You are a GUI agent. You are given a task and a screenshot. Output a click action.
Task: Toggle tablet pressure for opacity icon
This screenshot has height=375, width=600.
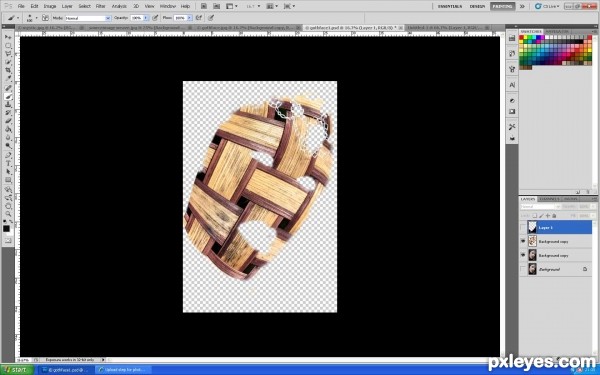point(155,18)
